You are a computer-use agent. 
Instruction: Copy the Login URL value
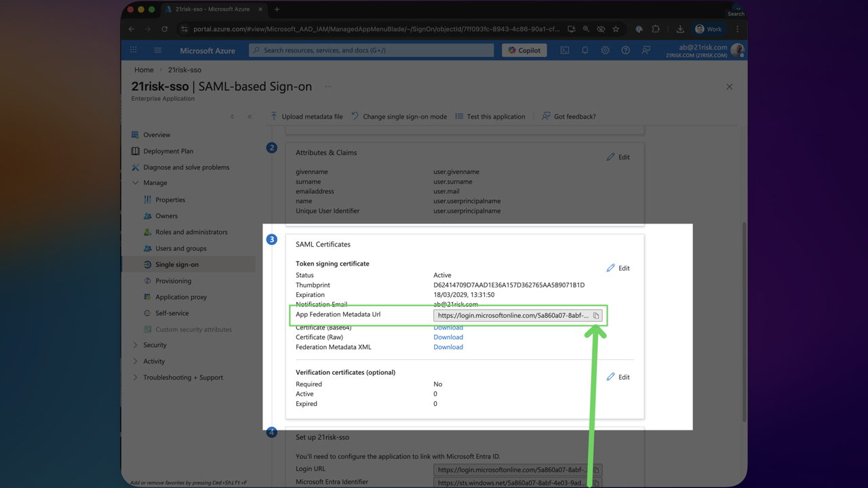(x=595, y=469)
